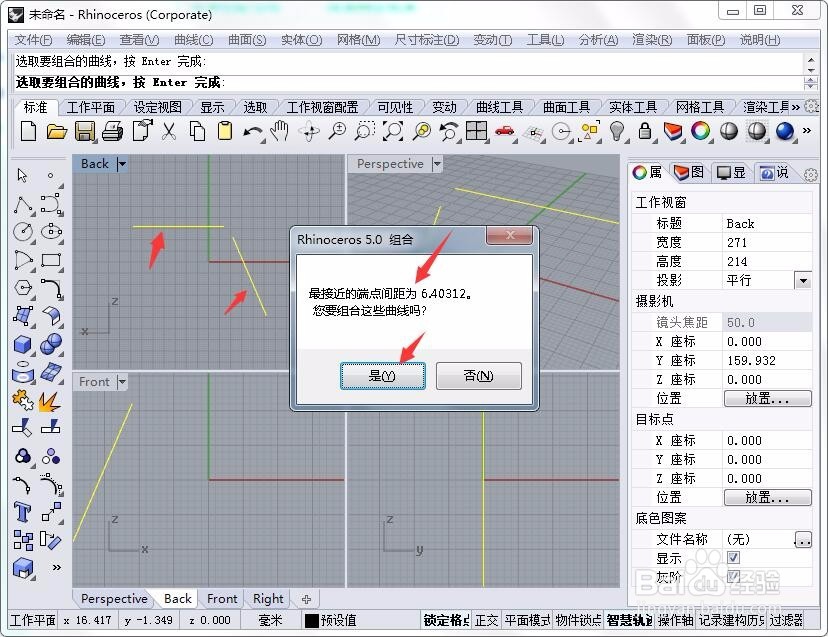
Task: Save the file with the floppy disk icon
Action: point(84,131)
